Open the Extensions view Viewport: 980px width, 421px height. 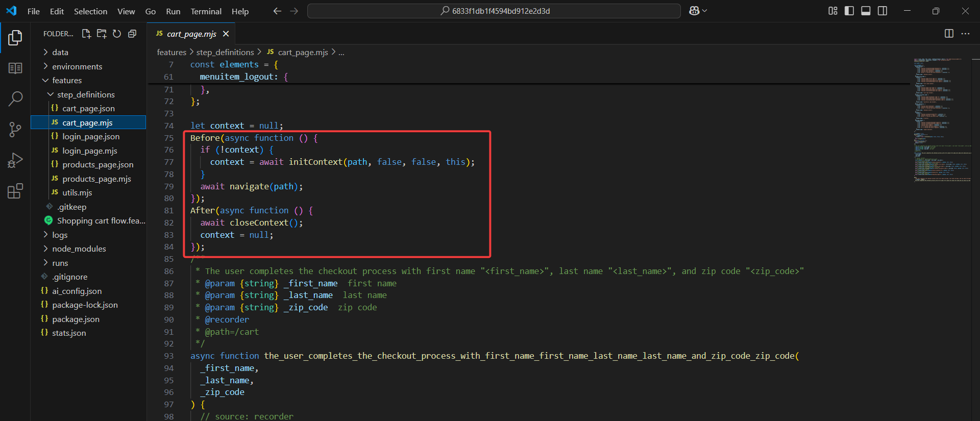(x=15, y=191)
